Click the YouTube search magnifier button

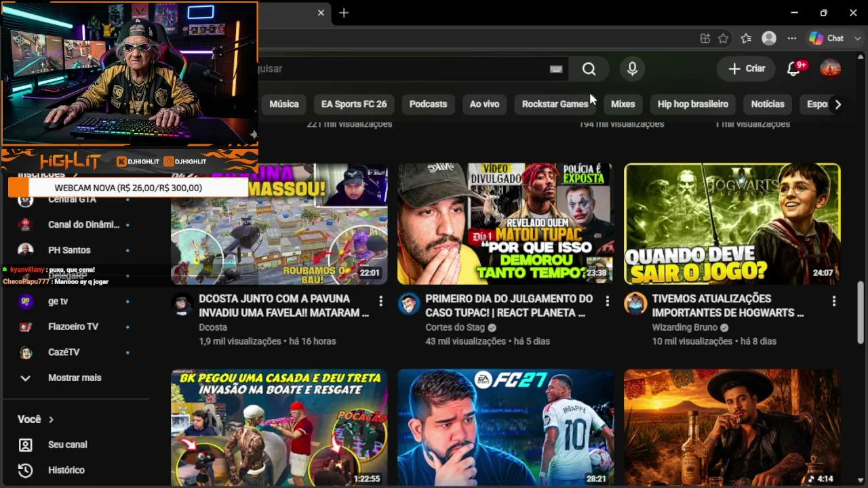coord(589,68)
